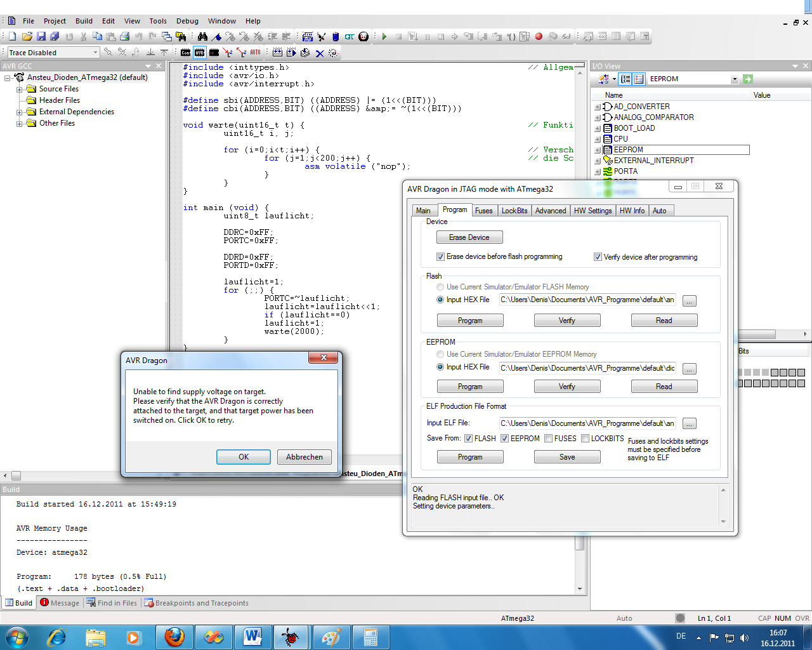This screenshot has height=650, width=812.
Task: Expand AD_CONVERTER in I/O View
Action: tap(597, 107)
